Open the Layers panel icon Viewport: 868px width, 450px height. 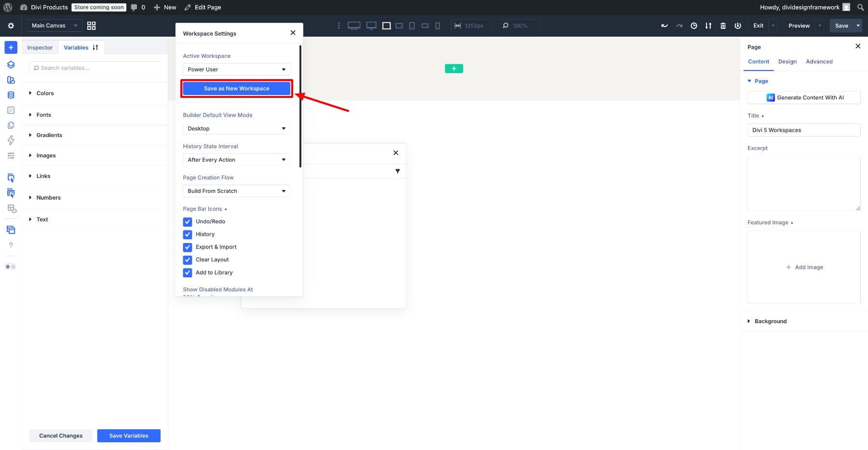click(11, 65)
